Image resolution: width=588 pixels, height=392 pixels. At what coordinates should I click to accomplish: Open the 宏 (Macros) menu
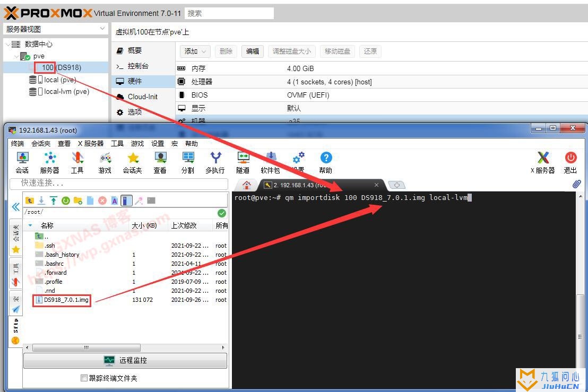[175, 144]
